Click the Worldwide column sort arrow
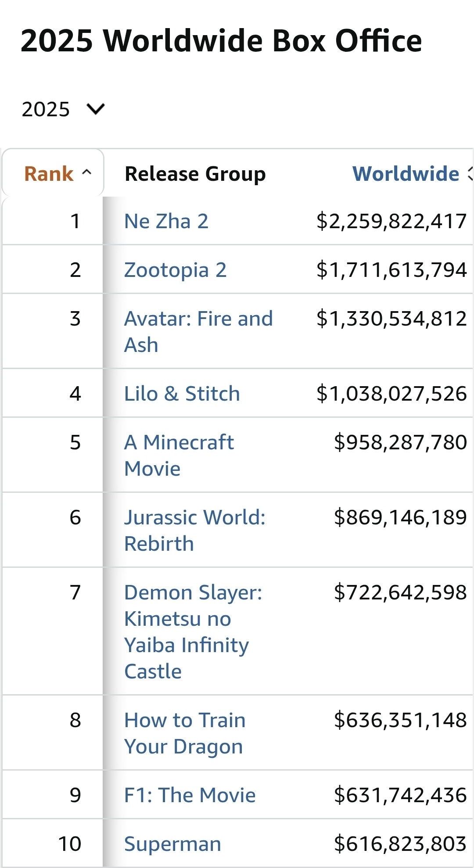Viewport: 474px width, 868px height. (x=470, y=174)
